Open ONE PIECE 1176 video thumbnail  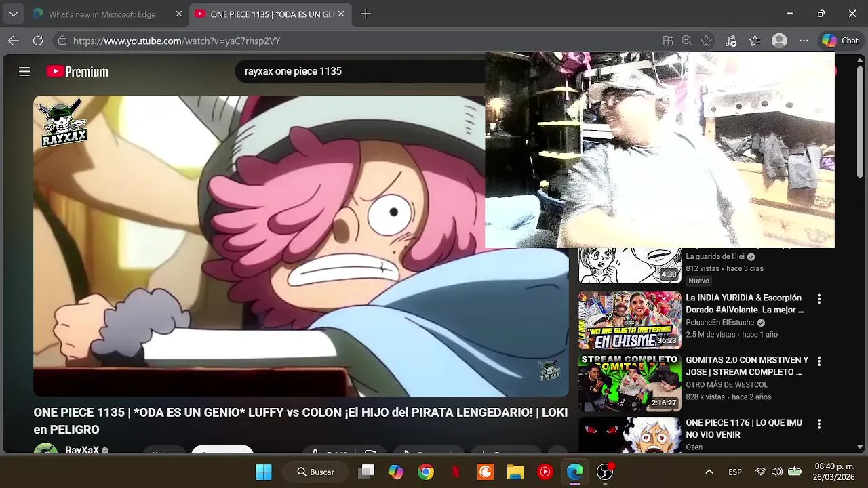coord(629,434)
